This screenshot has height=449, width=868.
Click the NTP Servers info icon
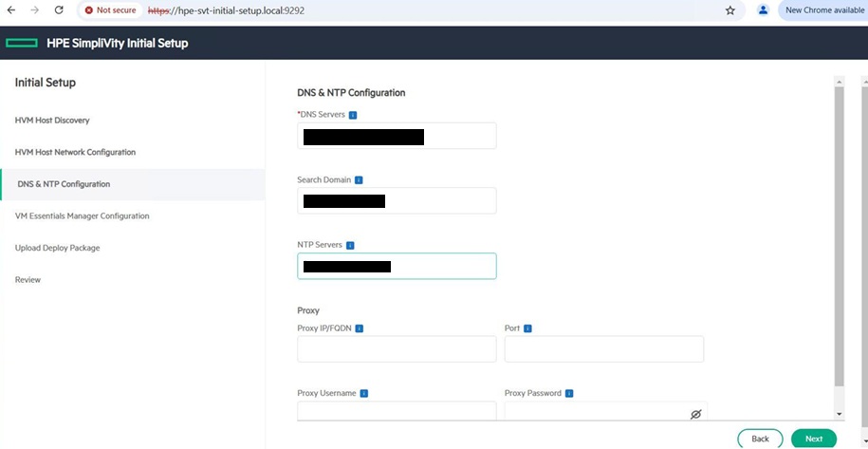pos(350,245)
